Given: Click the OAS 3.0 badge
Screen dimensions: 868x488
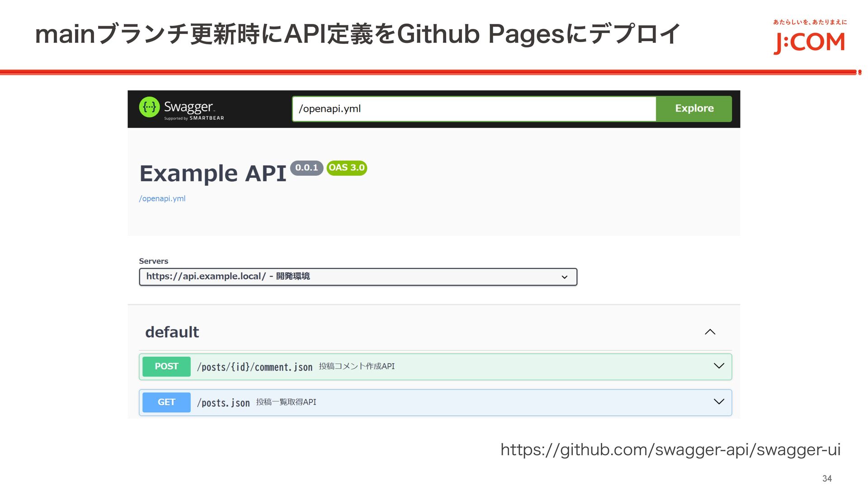Looking at the screenshot, I should tap(347, 168).
